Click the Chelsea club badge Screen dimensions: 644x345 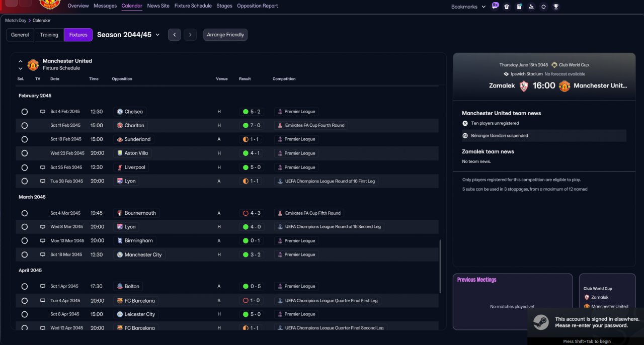tap(120, 112)
